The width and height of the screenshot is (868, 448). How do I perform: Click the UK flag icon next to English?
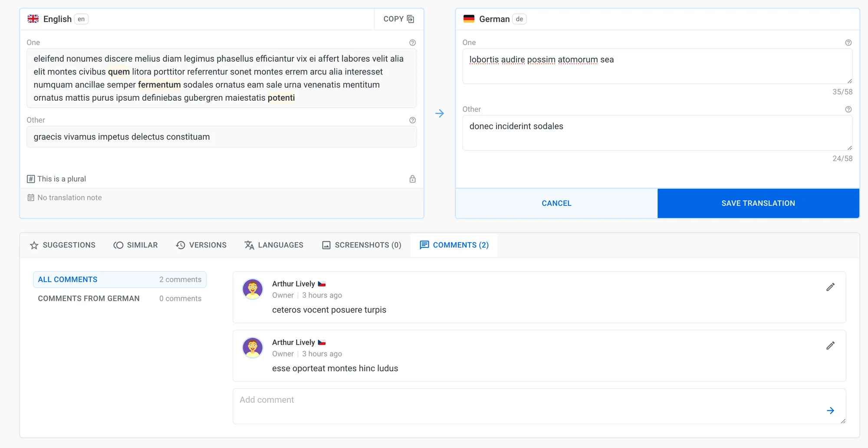pos(33,19)
